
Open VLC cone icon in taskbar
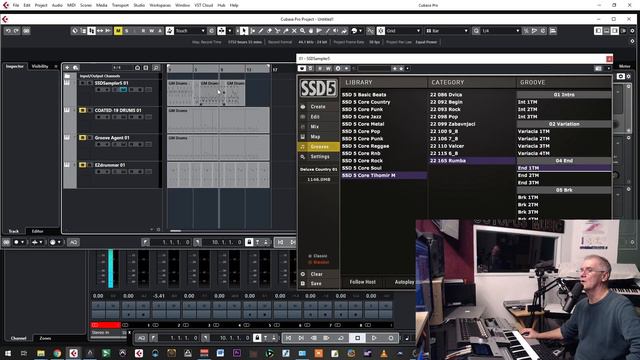pyautogui.click(x=384, y=353)
